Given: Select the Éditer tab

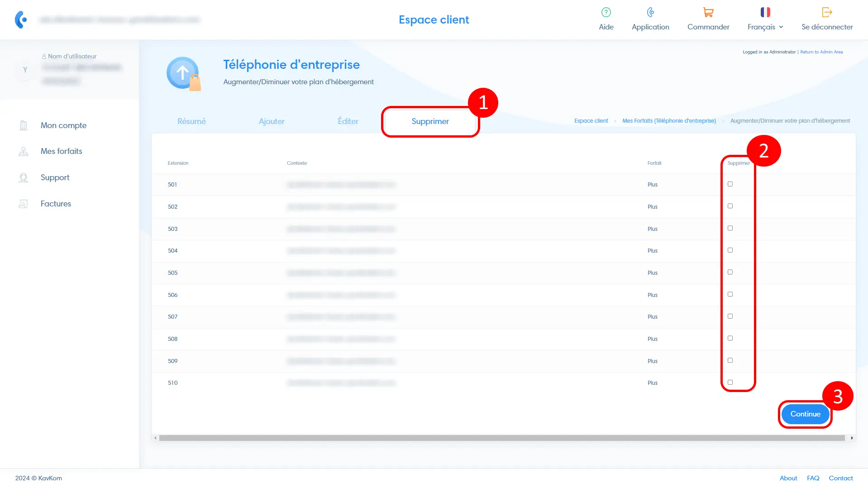Looking at the screenshot, I should [x=348, y=121].
